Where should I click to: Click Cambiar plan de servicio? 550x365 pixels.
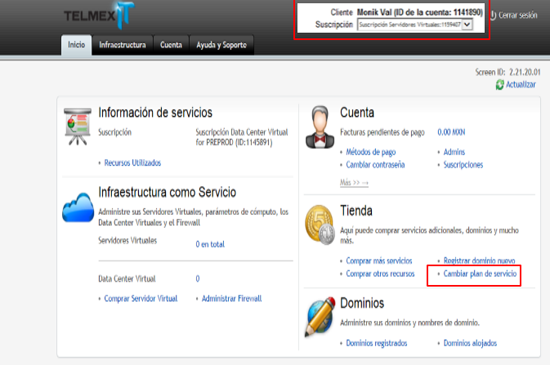[480, 273]
